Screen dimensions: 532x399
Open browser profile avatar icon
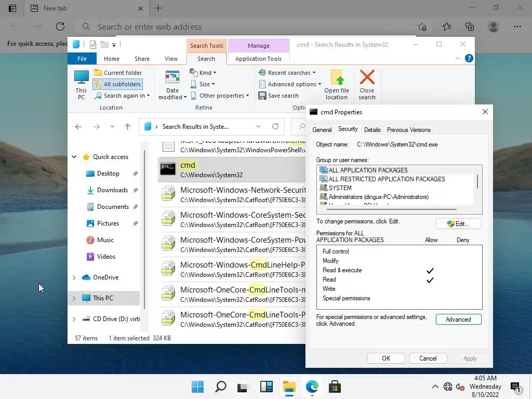(x=494, y=26)
